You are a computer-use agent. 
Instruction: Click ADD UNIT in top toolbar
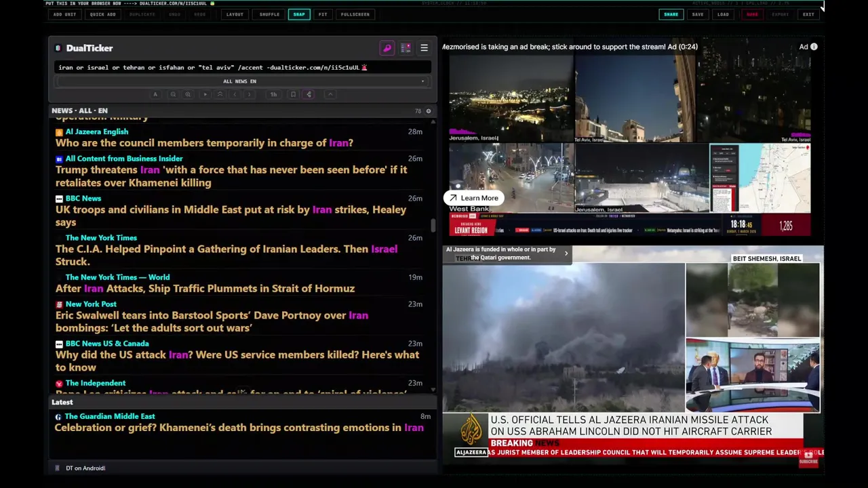pyautogui.click(x=64, y=14)
